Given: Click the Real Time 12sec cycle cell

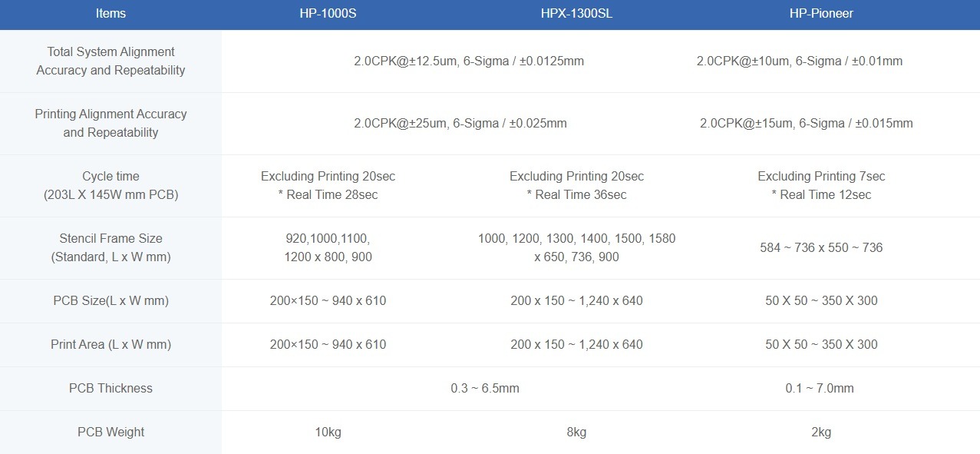Looking at the screenshot, I should 821,195.
